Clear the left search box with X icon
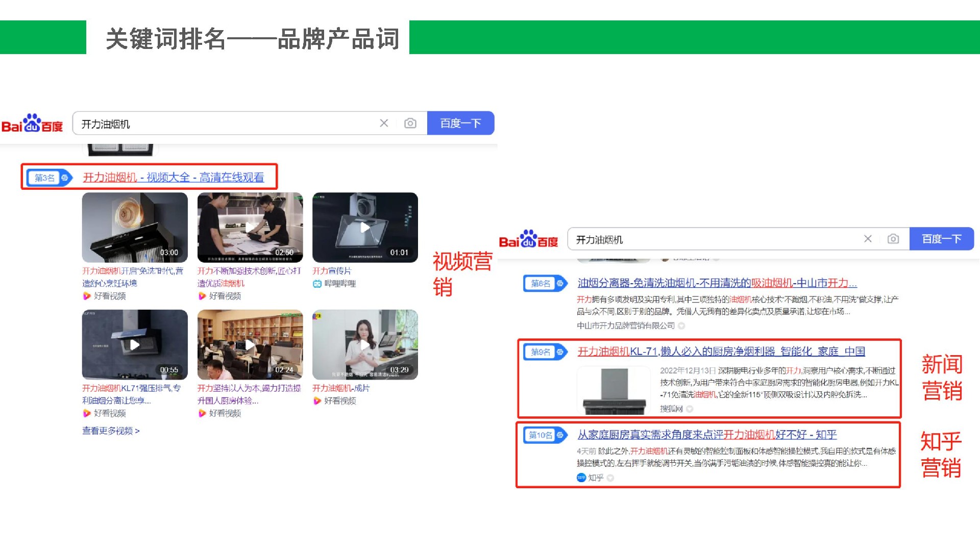 pyautogui.click(x=384, y=123)
